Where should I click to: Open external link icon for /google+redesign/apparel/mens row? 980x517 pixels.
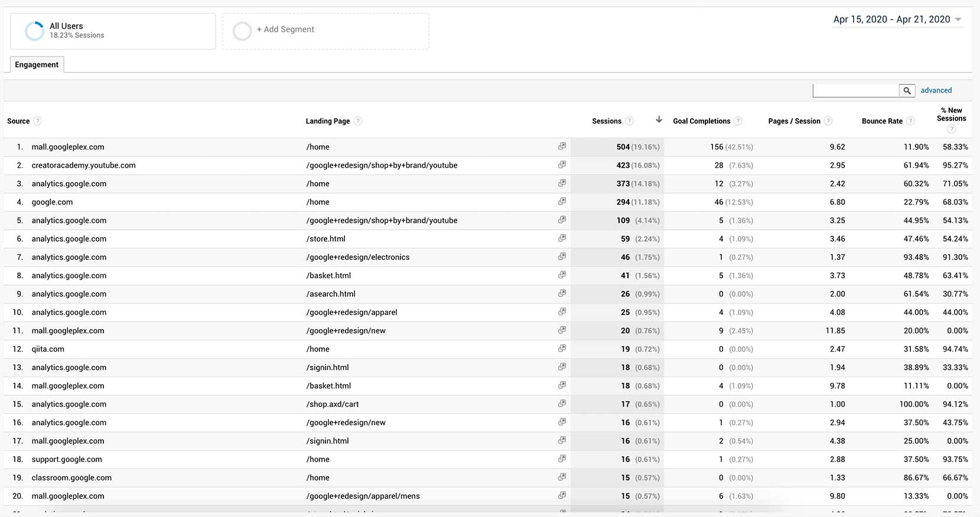click(562, 495)
